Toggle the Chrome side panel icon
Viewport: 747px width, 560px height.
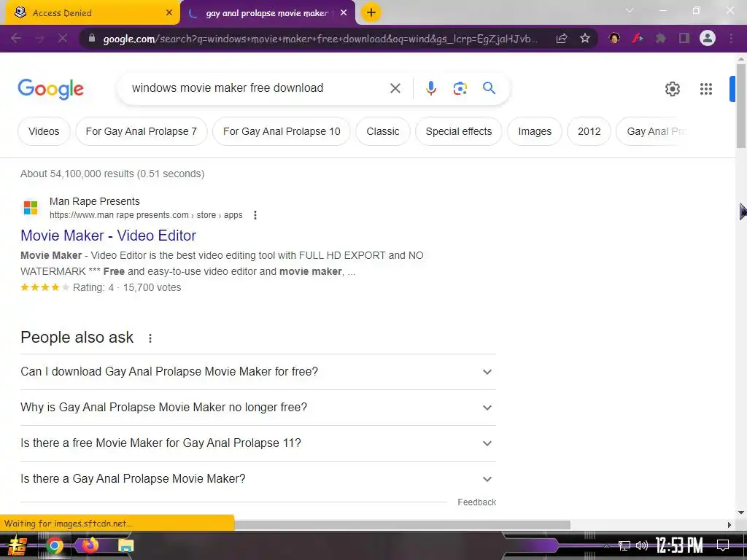(684, 38)
